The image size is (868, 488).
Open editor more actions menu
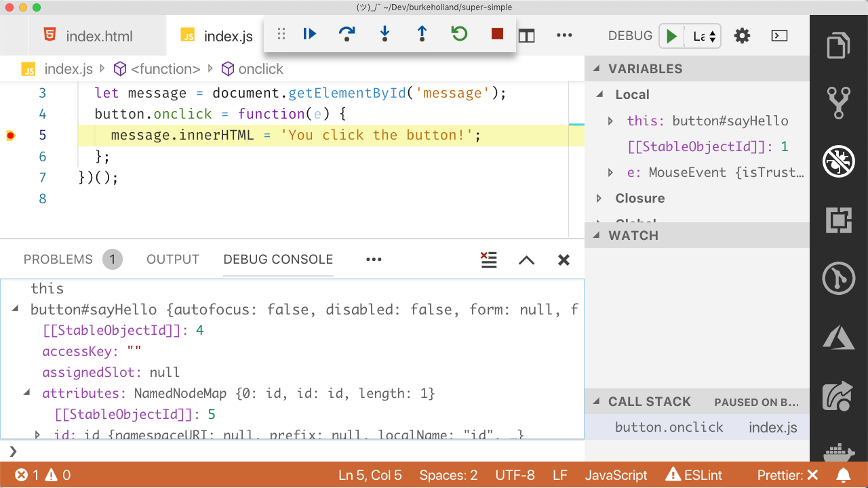(564, 36)
